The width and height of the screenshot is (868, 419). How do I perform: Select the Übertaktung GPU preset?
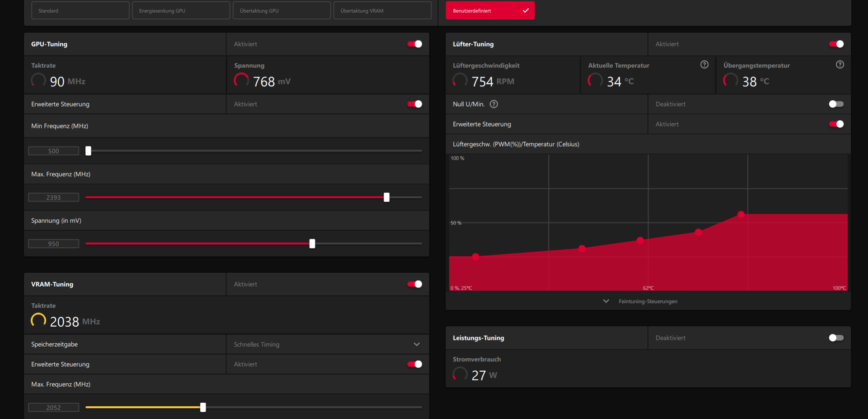tap(281, 11)
